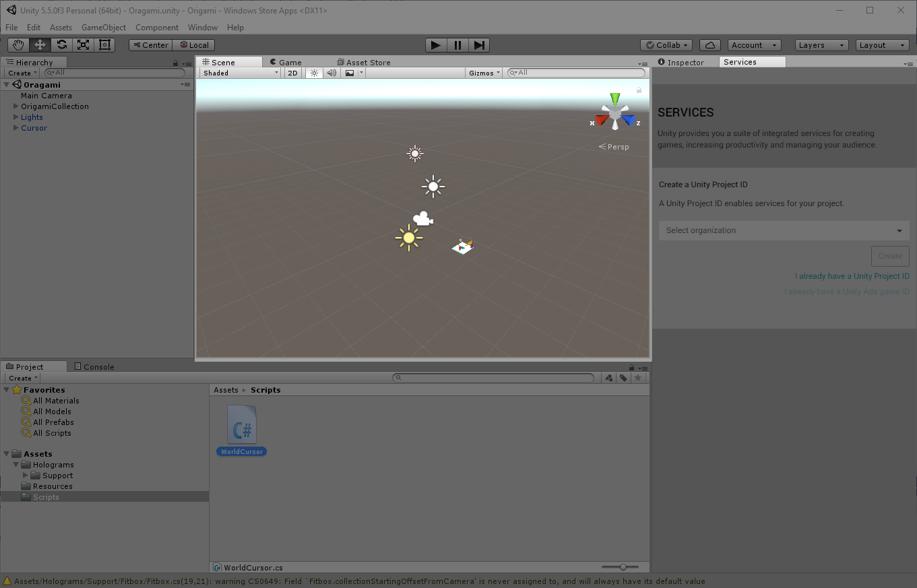Viewport: 917px width, 588px height.
Task: Step forward one frame
Action: pyautogui.click(x=479, y=45)
